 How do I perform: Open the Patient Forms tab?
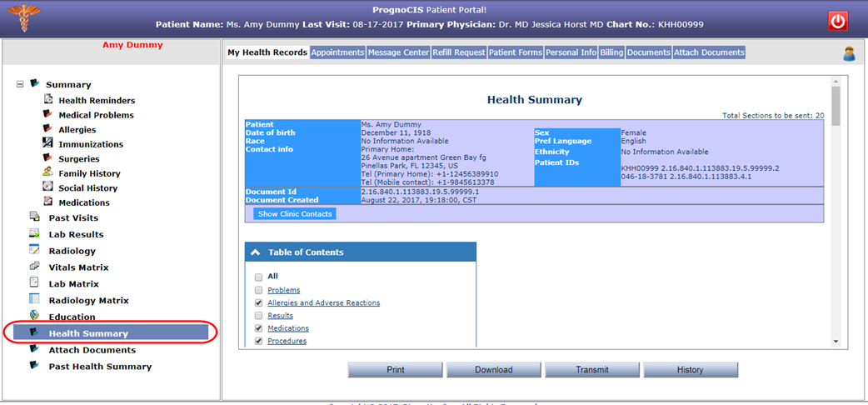[516, 52]
